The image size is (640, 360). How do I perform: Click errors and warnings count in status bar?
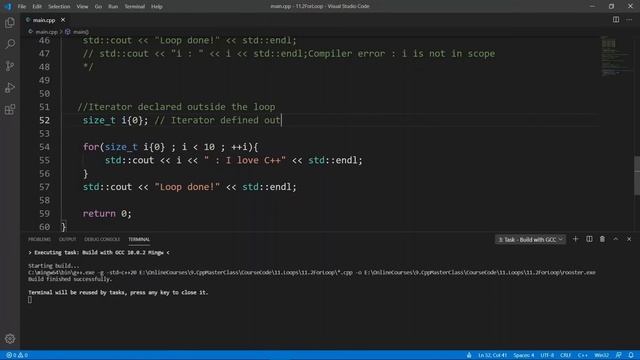(17, 355)
